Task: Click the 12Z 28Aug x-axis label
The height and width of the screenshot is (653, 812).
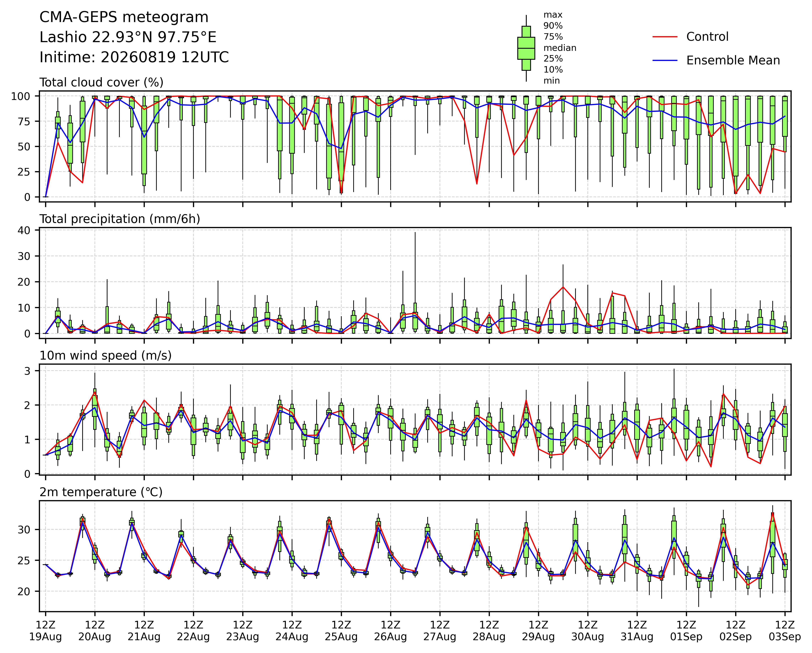Action: click(x=489, y=631)
